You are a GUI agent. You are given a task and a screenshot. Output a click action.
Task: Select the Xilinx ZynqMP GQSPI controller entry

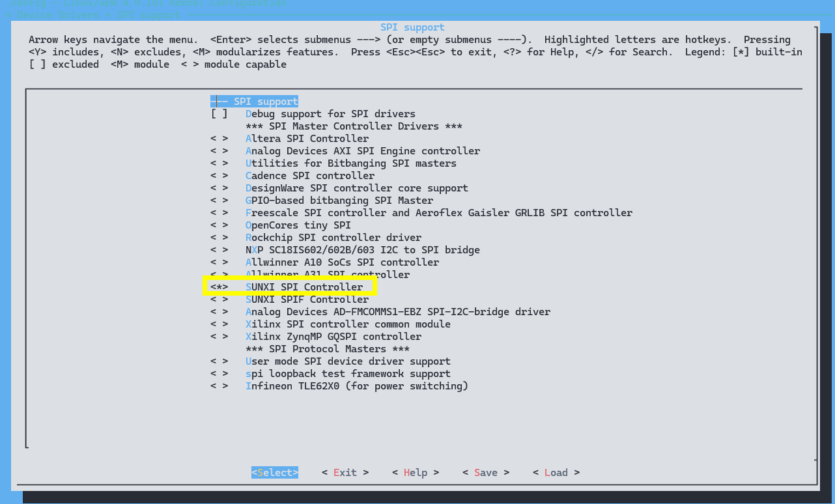pos(333,337)
